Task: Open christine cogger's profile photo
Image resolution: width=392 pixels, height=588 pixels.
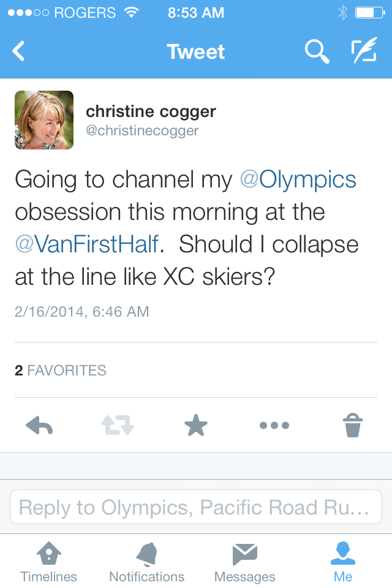Action: [x=44, y=120]
